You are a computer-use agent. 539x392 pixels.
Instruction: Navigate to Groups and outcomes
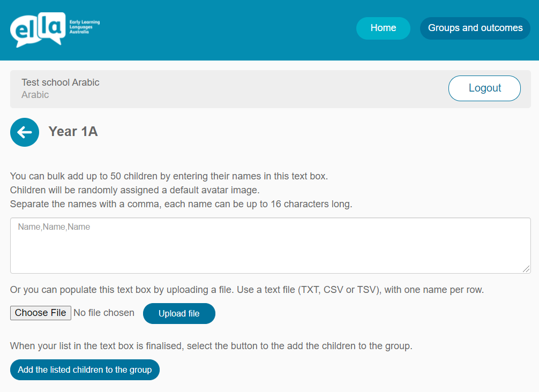pos(475,28)
